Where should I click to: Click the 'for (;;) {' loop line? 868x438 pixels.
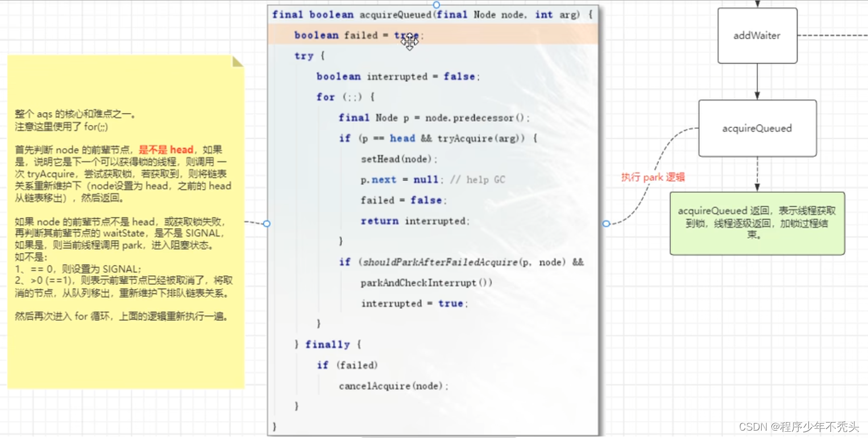[346, 97]
